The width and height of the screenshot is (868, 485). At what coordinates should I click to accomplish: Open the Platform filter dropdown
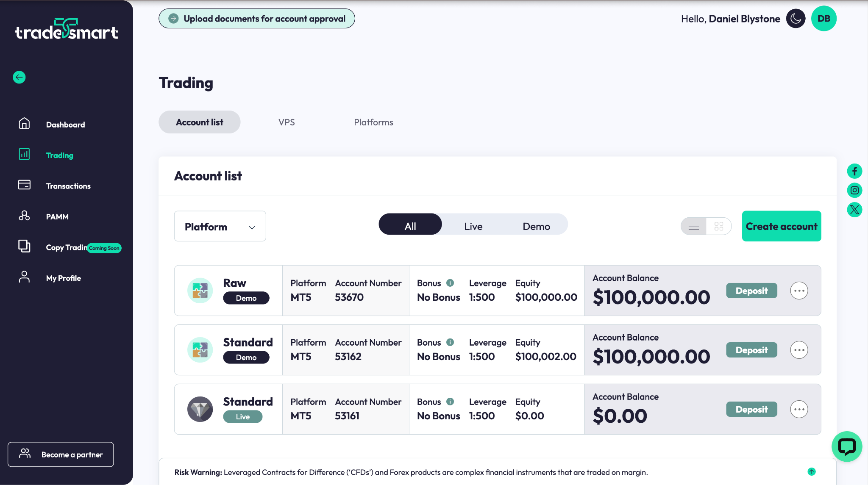pyautogui.click(x=220, y=226)
